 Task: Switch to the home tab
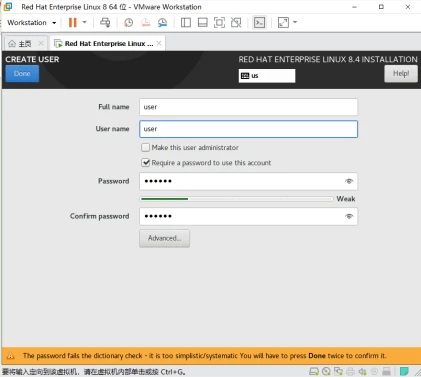pyautogui.click(x=21, y=43)
